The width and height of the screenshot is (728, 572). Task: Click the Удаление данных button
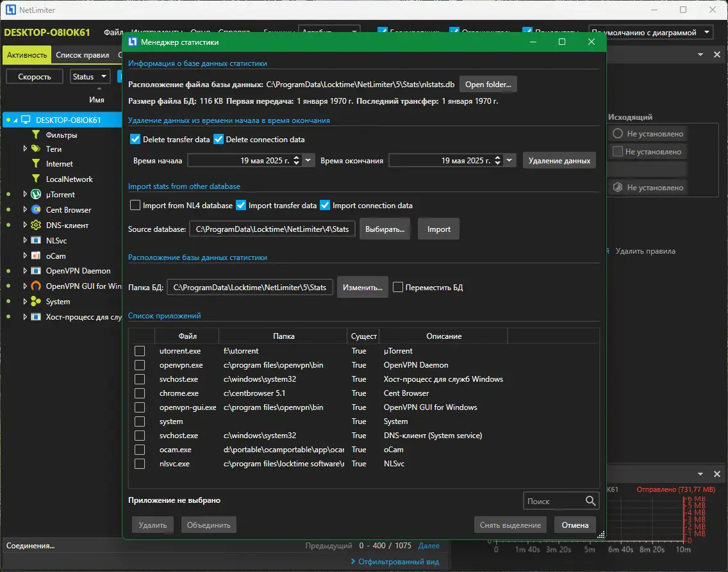click(559, 161)
